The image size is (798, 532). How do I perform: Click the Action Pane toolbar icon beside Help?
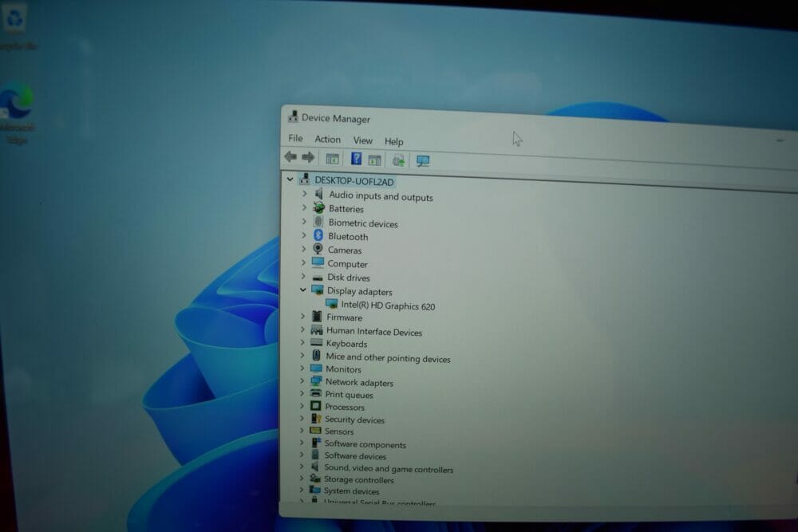[x=374, y=160]
